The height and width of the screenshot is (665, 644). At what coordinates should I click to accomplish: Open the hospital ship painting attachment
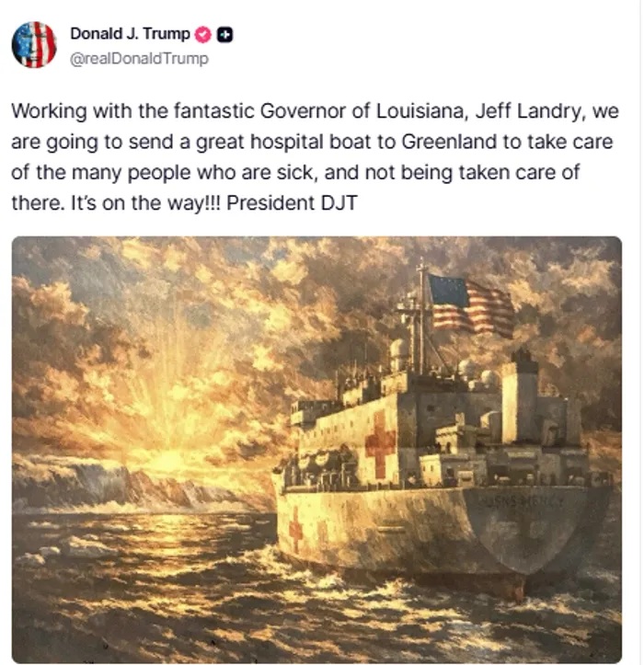[316, 450]
